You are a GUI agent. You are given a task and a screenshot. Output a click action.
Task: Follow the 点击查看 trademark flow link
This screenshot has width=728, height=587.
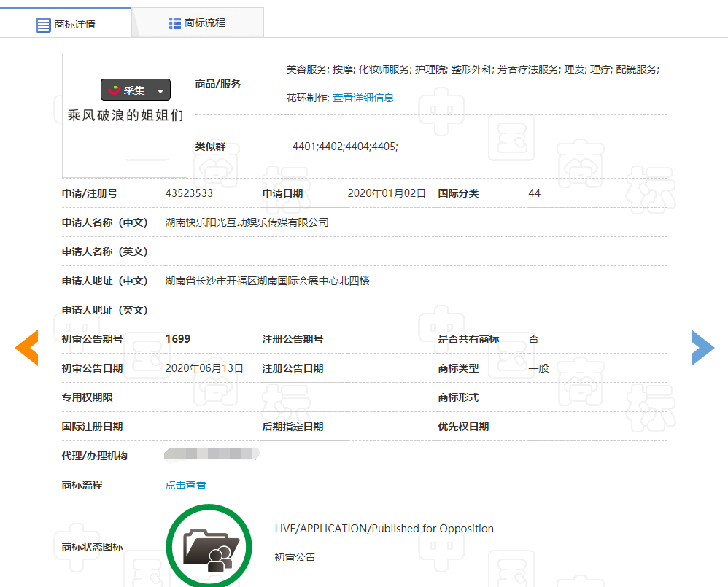coord(185,485)
